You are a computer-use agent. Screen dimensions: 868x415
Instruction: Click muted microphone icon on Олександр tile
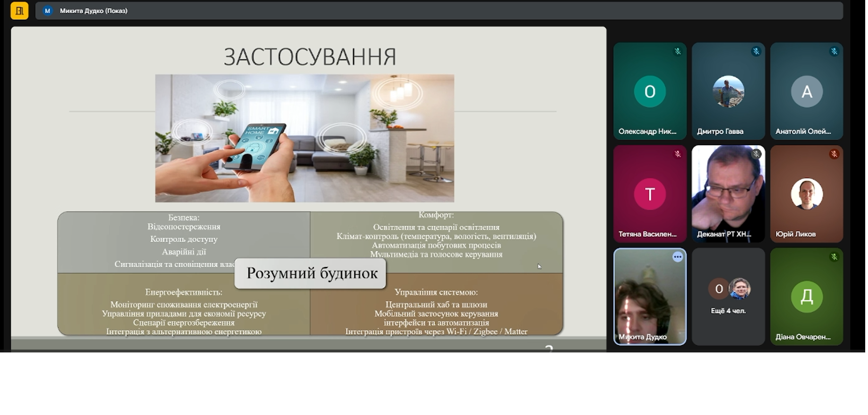tap(677, 51)
